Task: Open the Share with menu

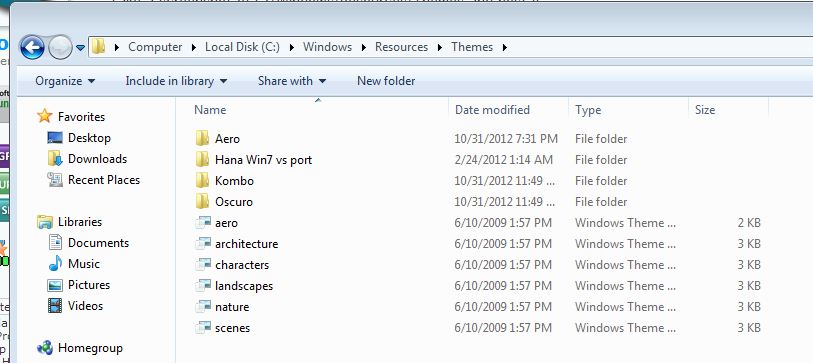Action: pos(292,81)
